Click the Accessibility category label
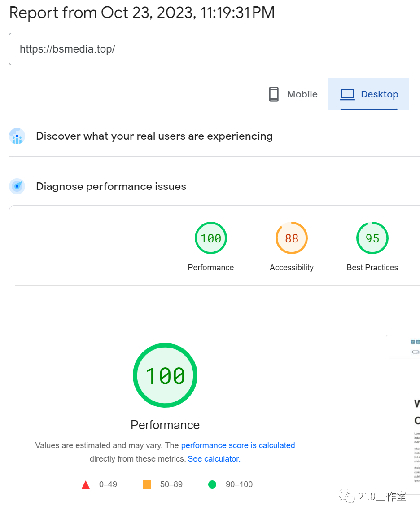This screenshot has width=420, height=515. pos(292,268)
